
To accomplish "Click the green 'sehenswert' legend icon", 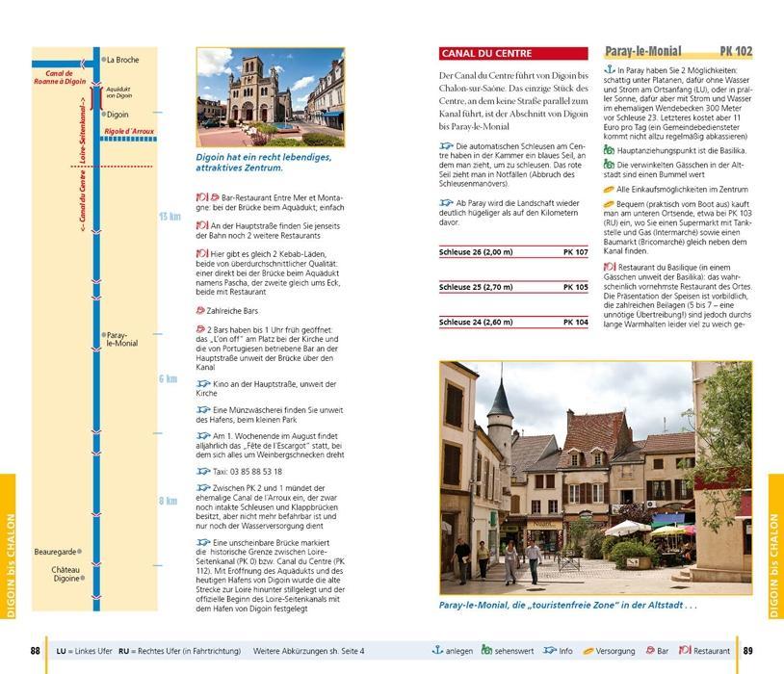I will point(487,651).
